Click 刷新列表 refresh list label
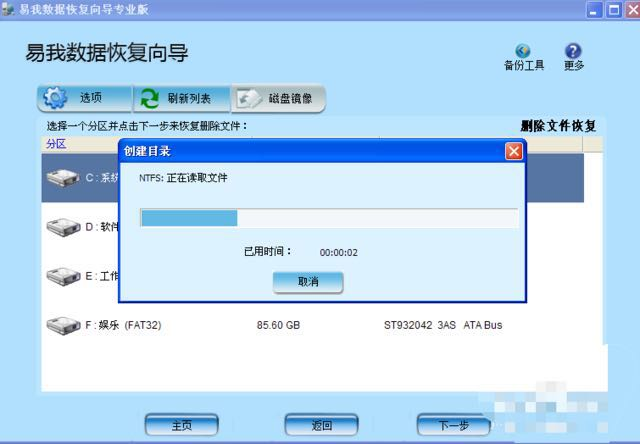Image resolution: width=640 pixels, height=444 pixels. 189,98
